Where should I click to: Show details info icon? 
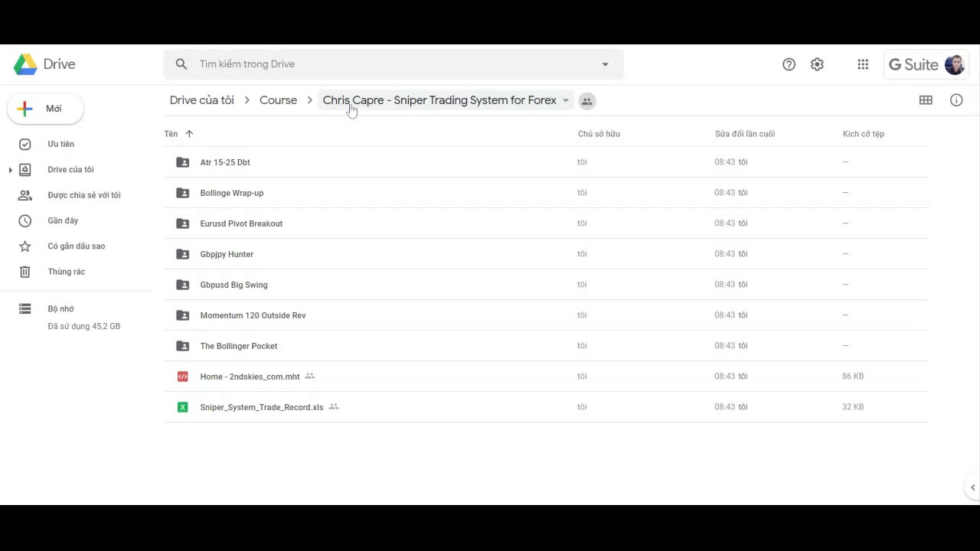coord(956,100)
